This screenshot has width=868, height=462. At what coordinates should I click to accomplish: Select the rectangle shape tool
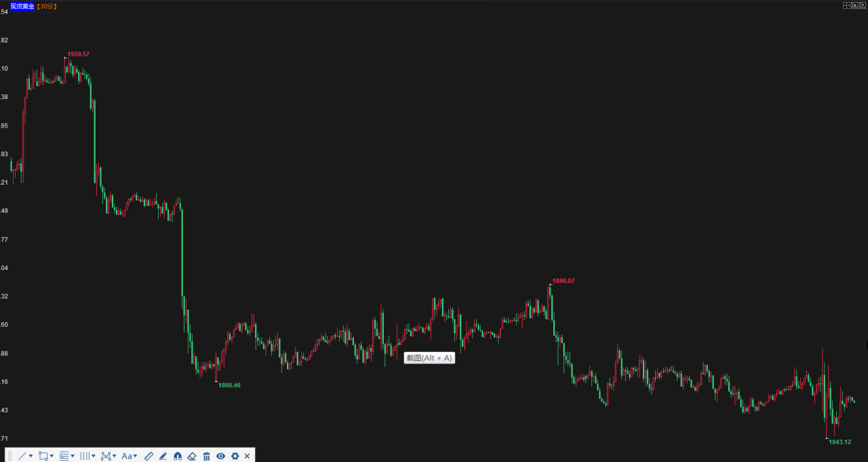pos(43,456)
